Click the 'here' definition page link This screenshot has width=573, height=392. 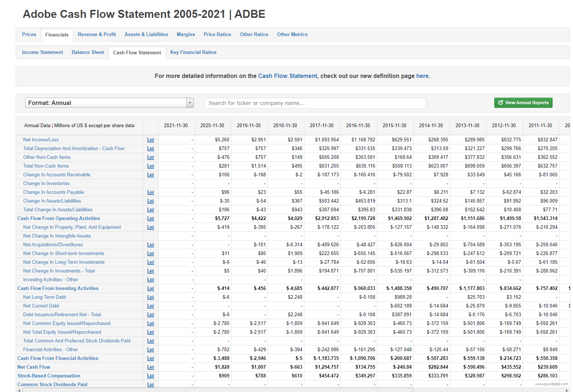click(x=422, y=76)
